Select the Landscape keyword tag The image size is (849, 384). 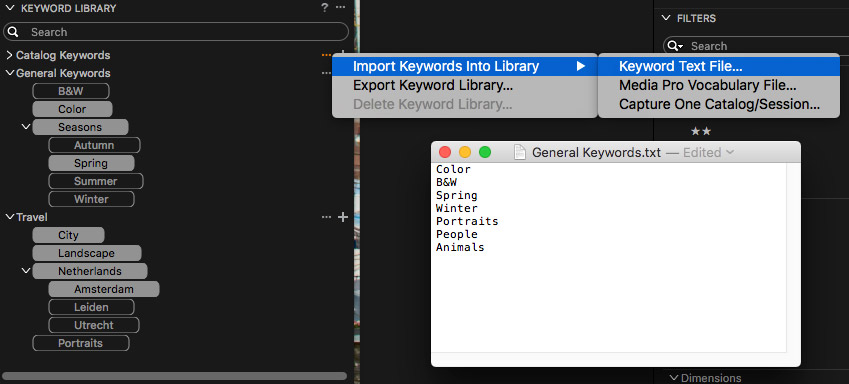87,253
